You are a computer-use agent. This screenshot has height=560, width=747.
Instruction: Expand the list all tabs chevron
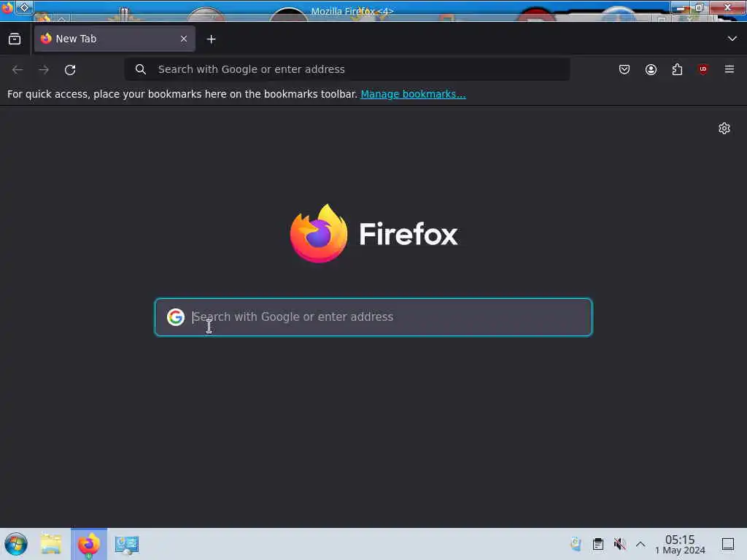click(732, 39)
